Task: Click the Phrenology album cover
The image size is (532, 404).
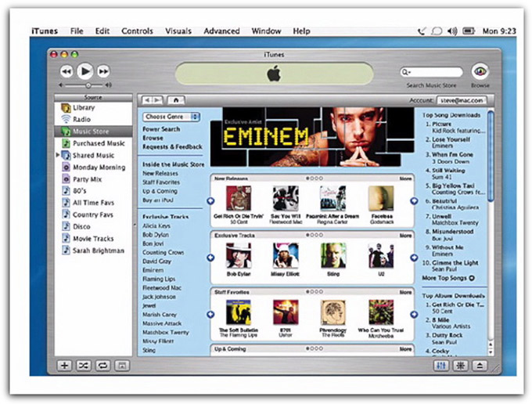Action: coord(333,312)
